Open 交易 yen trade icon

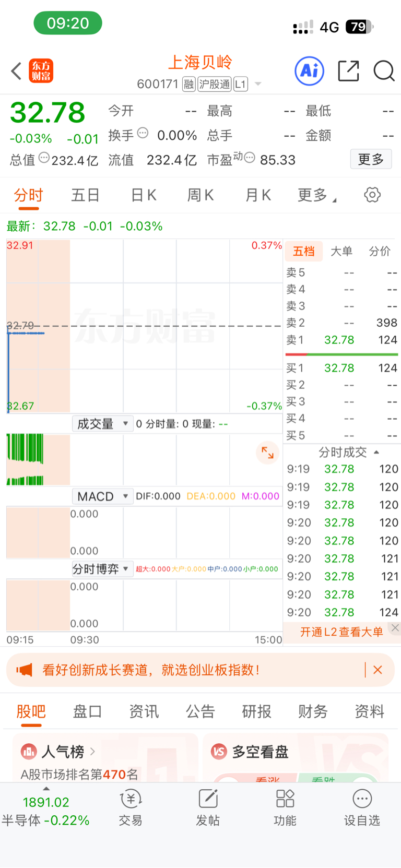pos(131,807)
